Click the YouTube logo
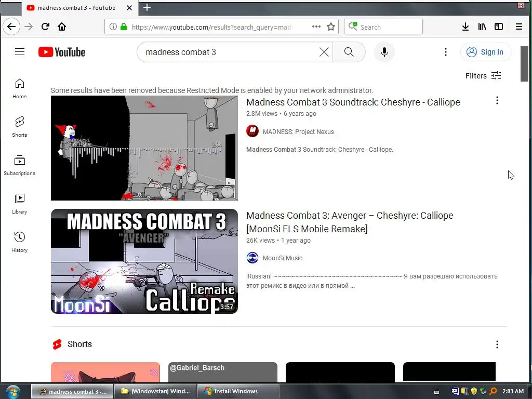Image resolution: width=532 pixels, height=399 pixels. coord(62,52)
